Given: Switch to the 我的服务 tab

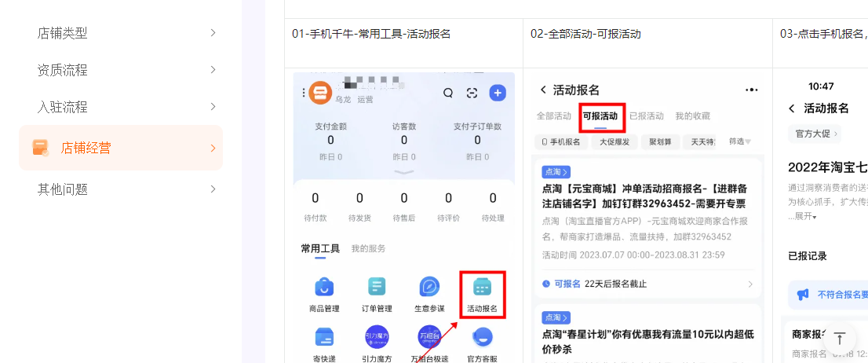Looking at the screenshot, I should tap(369, 248).
